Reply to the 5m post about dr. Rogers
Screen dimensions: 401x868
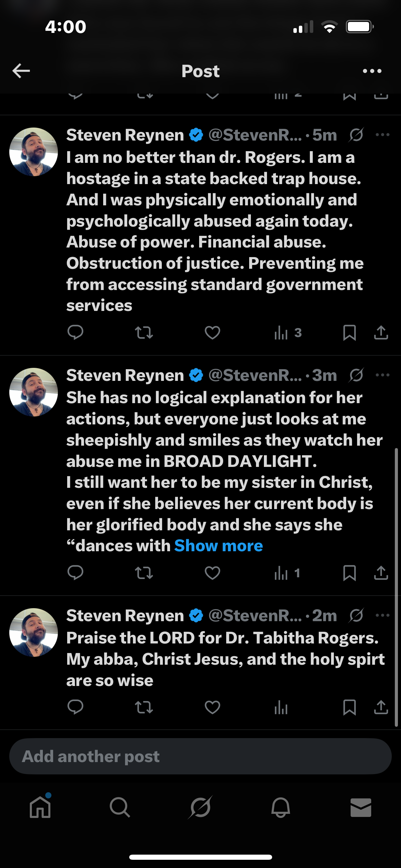pyautogui.click(x=75, y=332)
